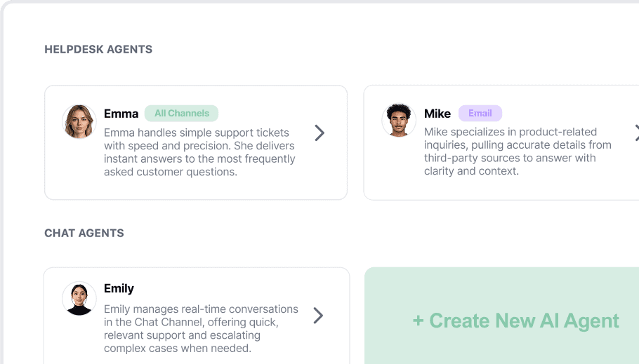Viewport: 639px width, 364px height.
Task: Click the CHAT AGENTS section heading
Action: click(84, 233)
